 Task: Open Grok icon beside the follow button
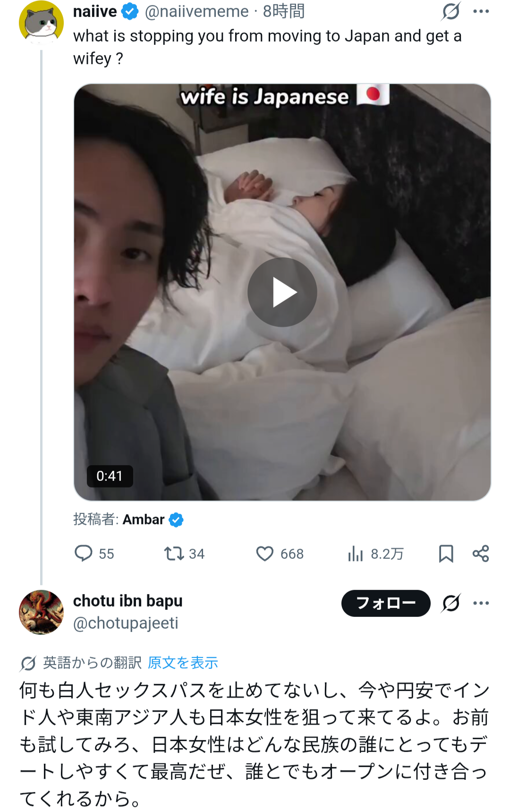coord(450,603)
